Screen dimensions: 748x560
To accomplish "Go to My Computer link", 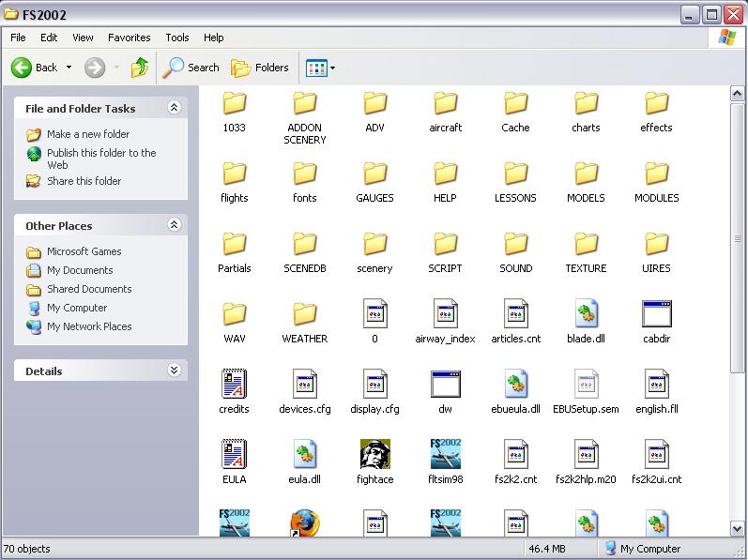I will (77, 308).
